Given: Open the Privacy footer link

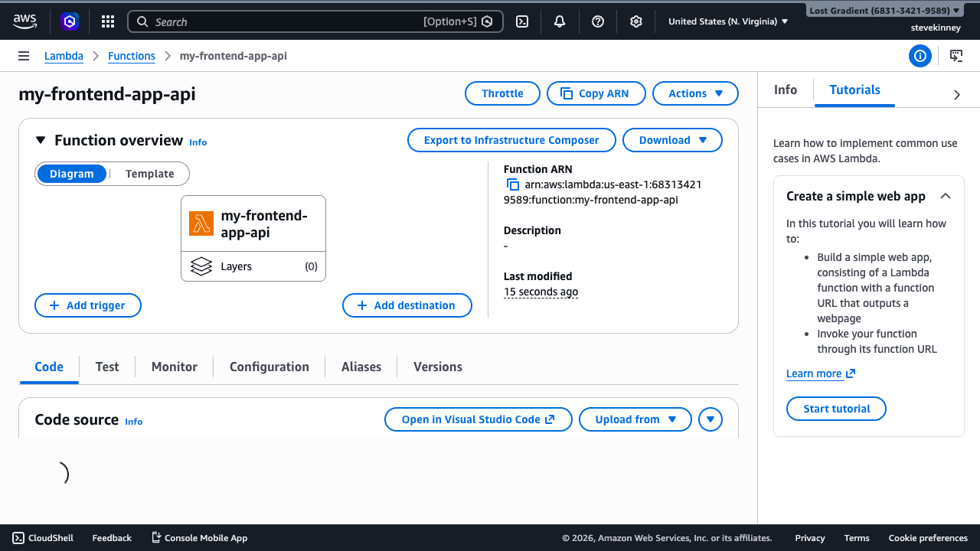Looking at the screenshot, I should point(810,538).
